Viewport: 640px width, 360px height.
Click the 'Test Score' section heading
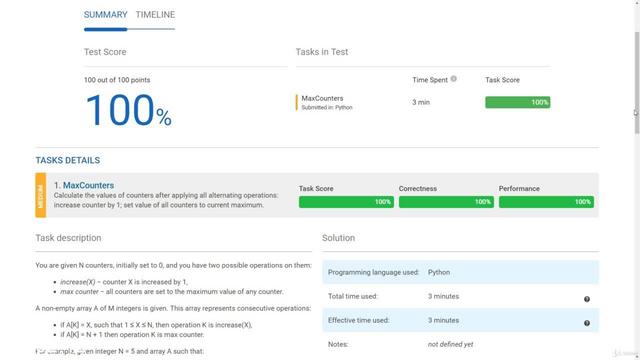pos(105,52)
